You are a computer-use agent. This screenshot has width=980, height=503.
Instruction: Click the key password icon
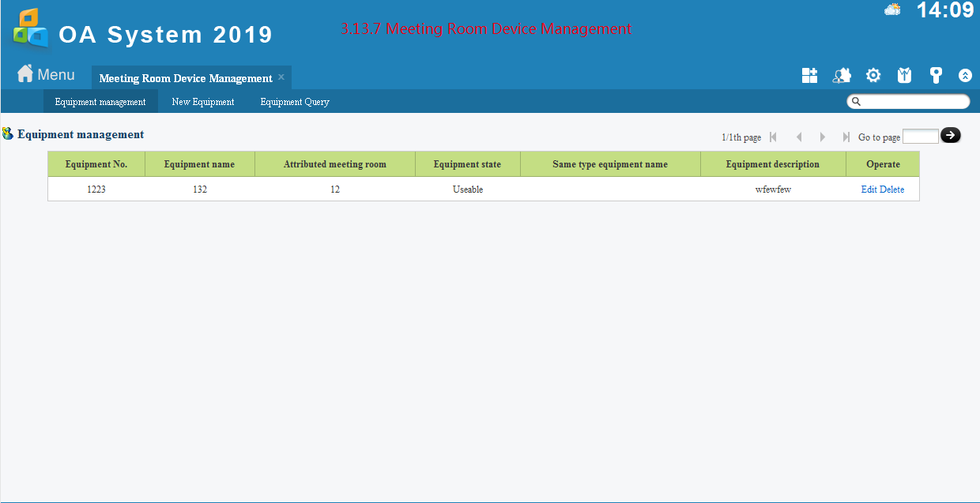pyautogui.click(x=936, y=75)
